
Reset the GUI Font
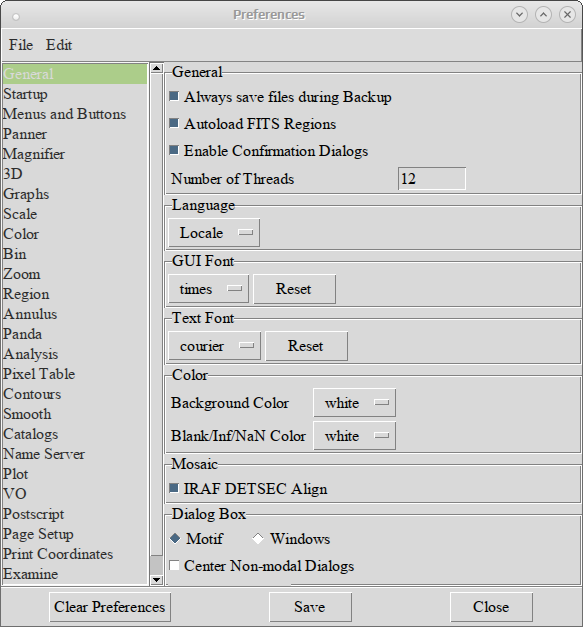pyautogui.click(x=294, y=289)
